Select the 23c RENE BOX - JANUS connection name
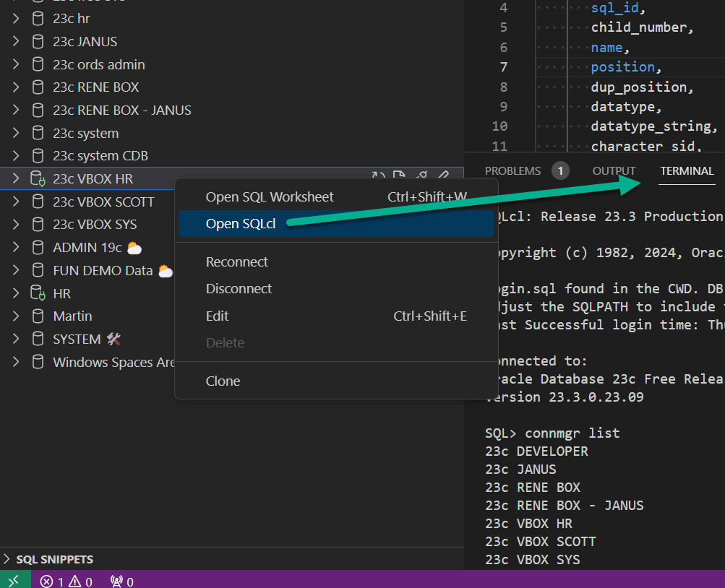The image size is (725, 588). pyautogui.click(x=122, y=111)
